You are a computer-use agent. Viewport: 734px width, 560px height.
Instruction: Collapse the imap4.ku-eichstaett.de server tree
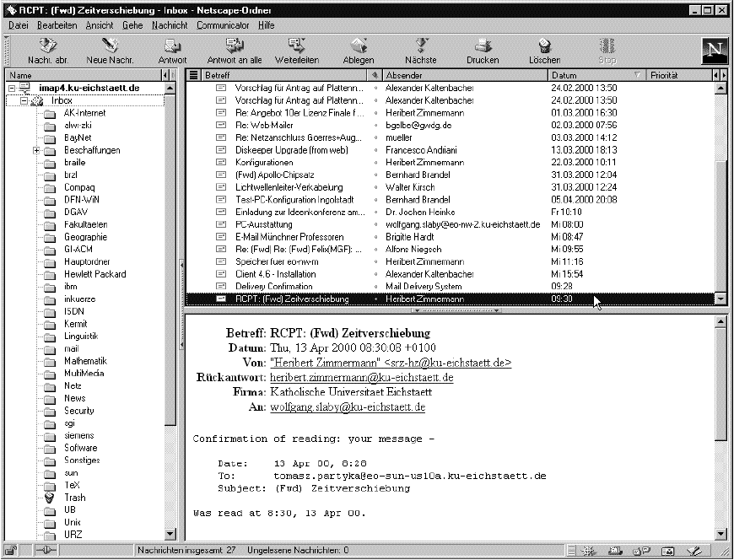coord(12,88)
